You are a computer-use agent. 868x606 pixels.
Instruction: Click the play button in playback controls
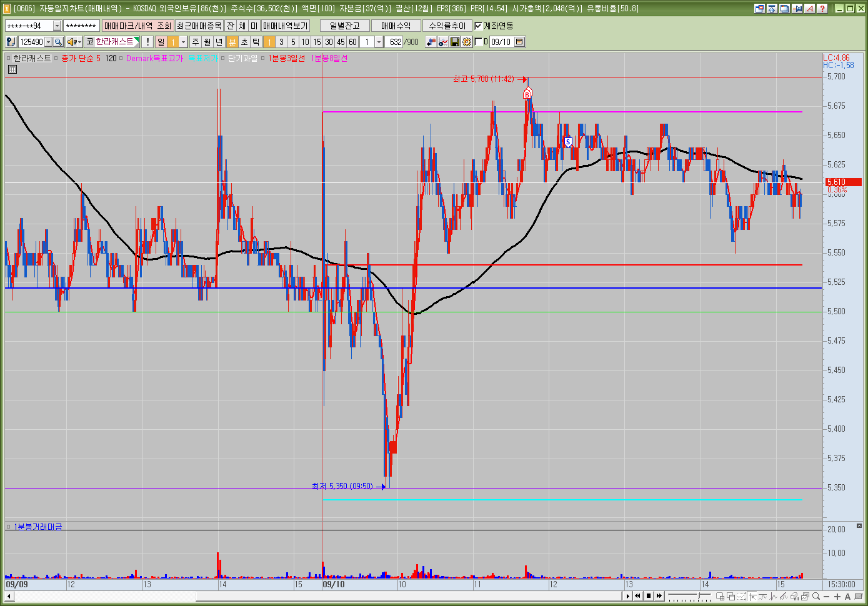[x=628, y=596]
